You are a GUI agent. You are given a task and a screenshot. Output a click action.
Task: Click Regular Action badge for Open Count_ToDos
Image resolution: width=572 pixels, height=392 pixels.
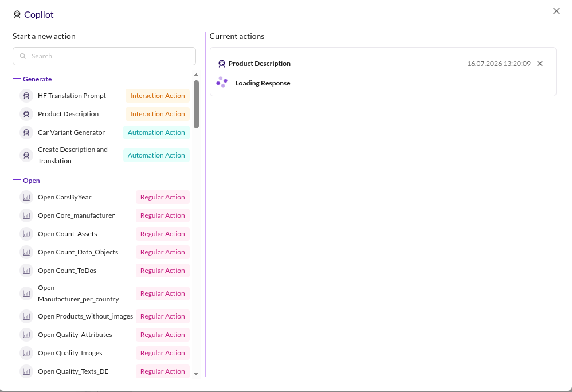click(163, 271)
